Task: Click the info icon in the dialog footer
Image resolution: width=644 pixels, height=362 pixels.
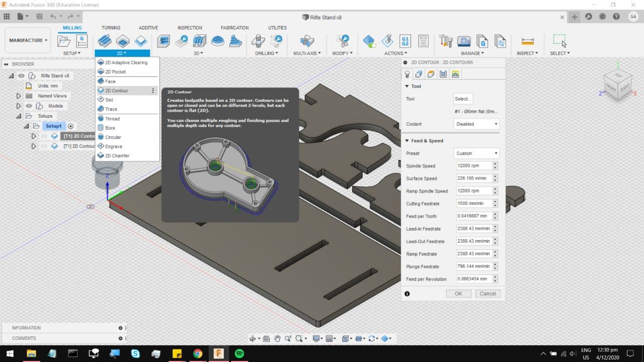Action: (x=407, y=294)
